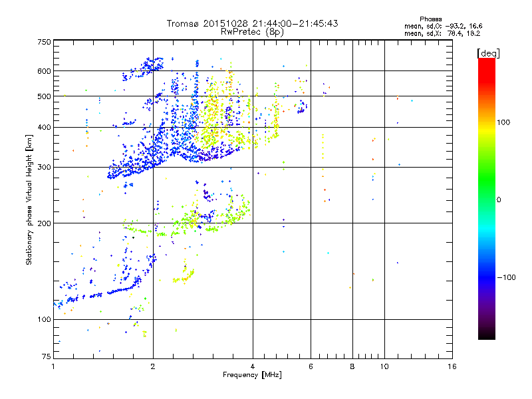Click the x-axis tick label '4'
The image size is (532, 399).
tap(253, 366)
